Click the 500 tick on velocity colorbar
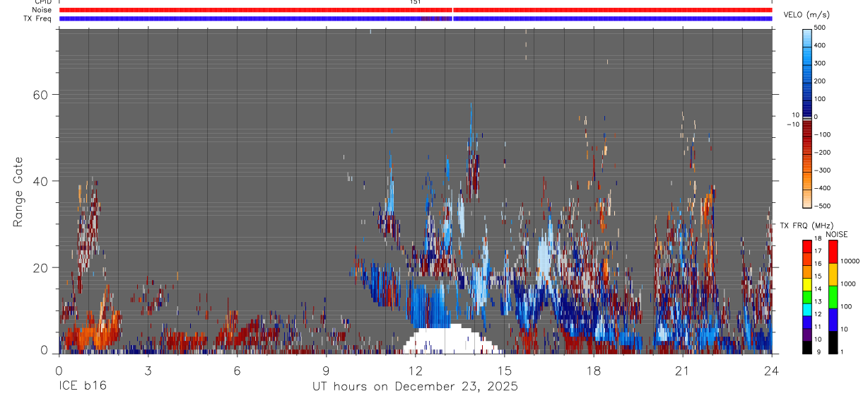Viewport: 868px width, 401px height. click(821, 28)
